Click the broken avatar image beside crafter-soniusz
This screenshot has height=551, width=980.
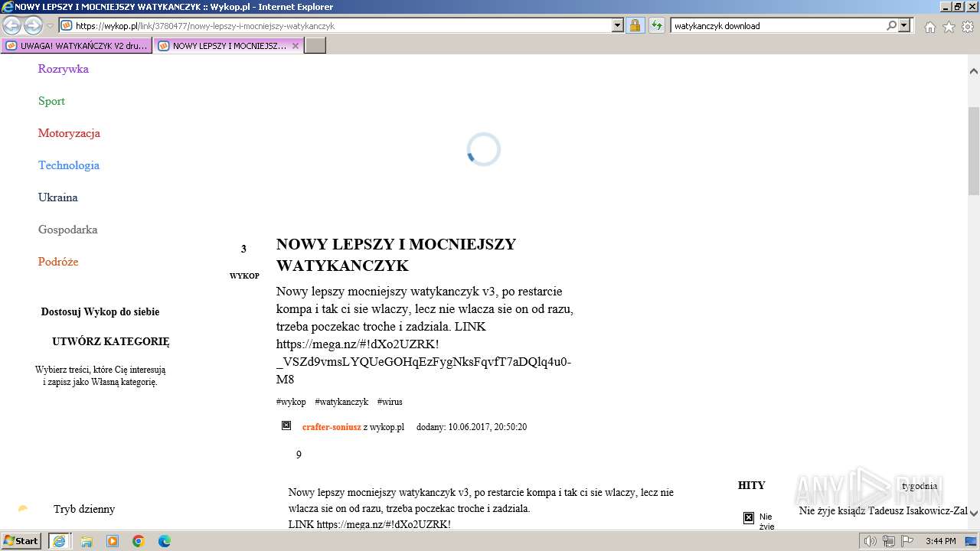[286, 425]
